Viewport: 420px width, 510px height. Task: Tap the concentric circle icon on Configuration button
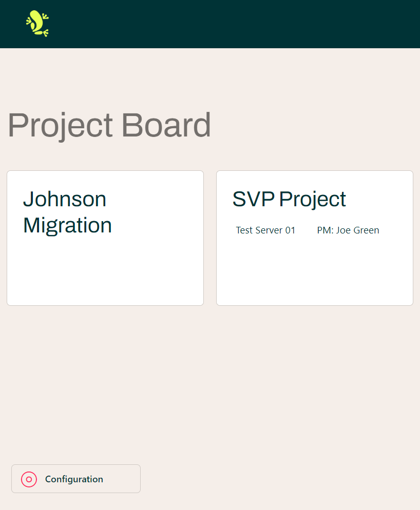coord(29,479)
